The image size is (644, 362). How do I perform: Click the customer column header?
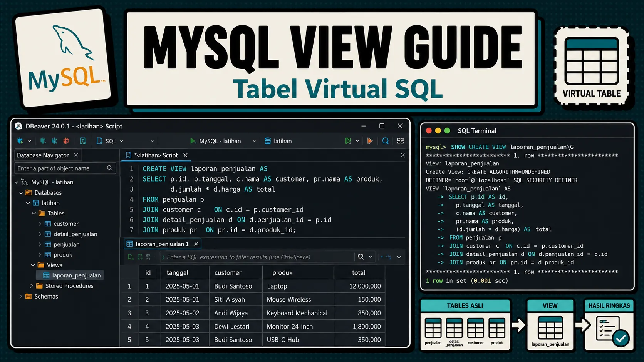click(x=236, y=272)
